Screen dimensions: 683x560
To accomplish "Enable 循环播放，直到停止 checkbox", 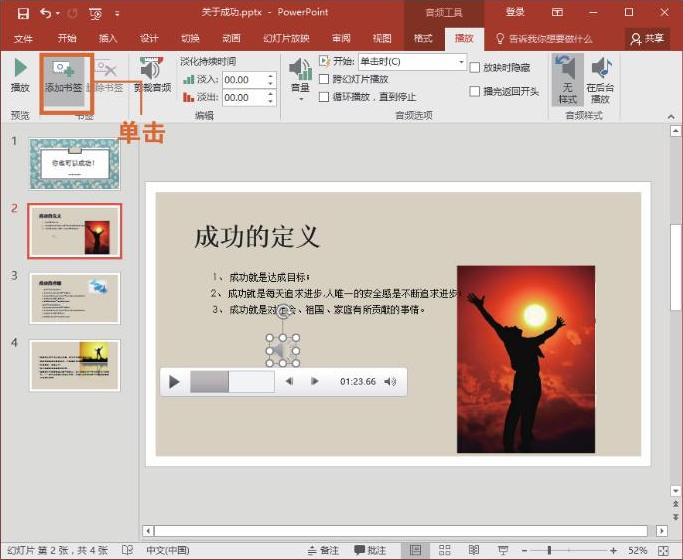I will point(324,97).
